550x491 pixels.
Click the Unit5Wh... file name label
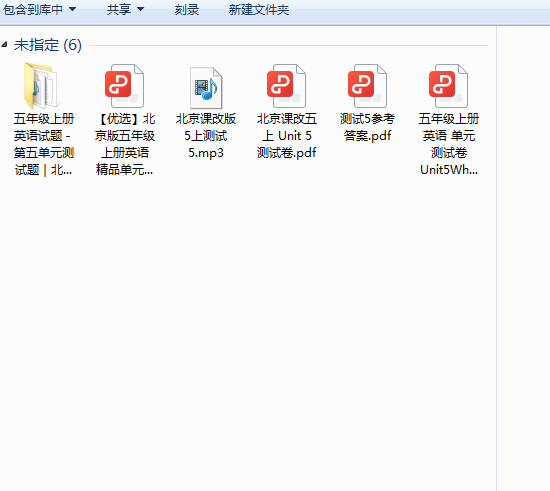(x=449, y=170)
